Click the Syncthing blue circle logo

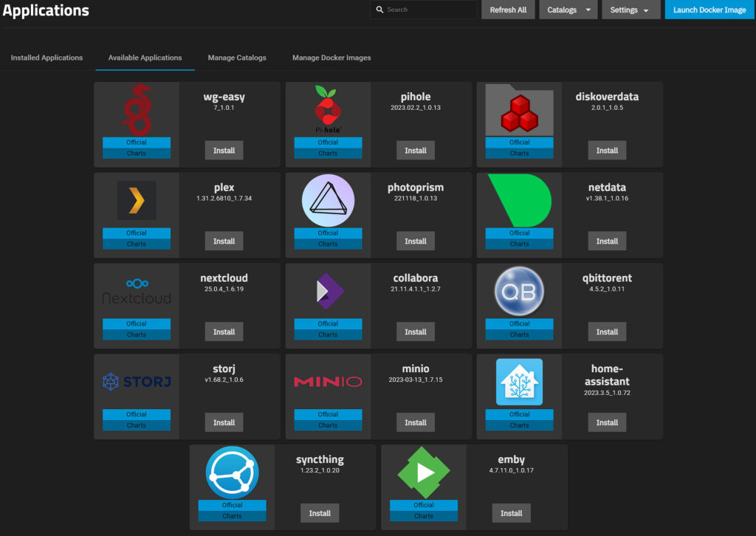click(x=232, y=473)
